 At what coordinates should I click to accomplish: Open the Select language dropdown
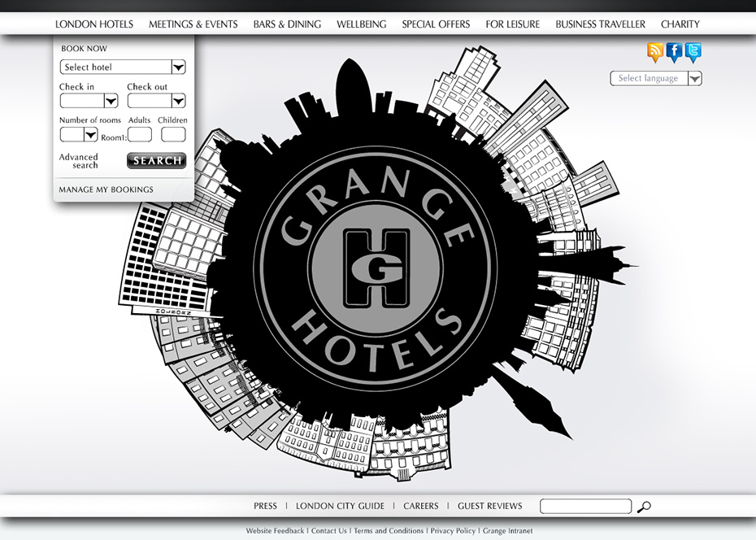(656, 78)
